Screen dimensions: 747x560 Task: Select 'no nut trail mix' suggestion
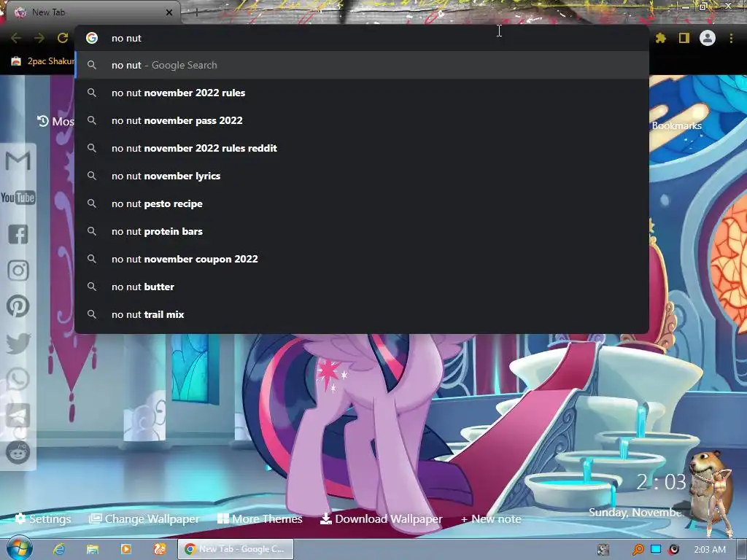pyautogui.click(x=362, y=314)
